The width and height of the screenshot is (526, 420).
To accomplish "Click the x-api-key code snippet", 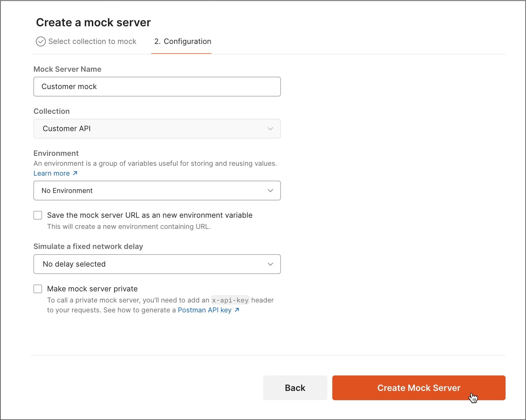I will [x=230, y=300].
